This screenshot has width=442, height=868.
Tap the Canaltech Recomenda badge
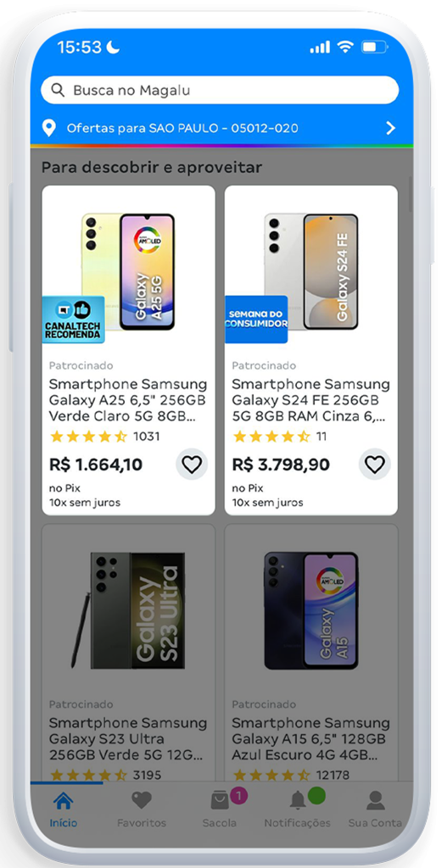coord(73,320)
